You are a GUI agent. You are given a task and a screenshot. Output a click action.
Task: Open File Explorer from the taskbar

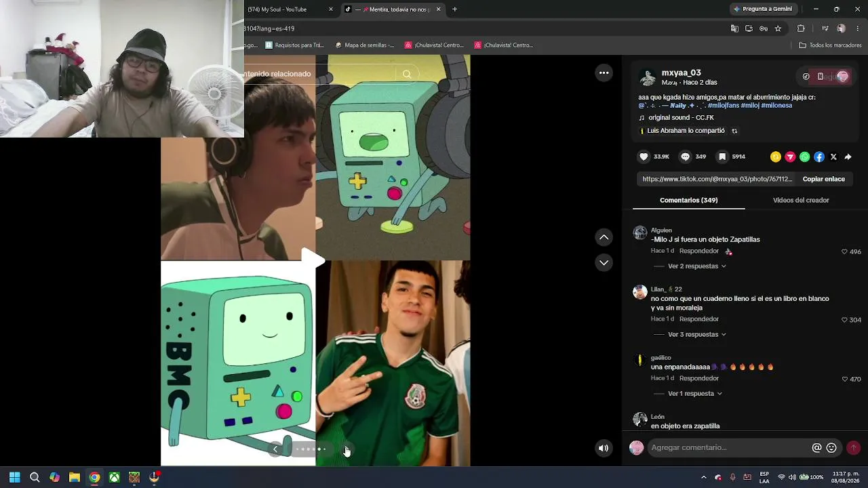[75, 477]
